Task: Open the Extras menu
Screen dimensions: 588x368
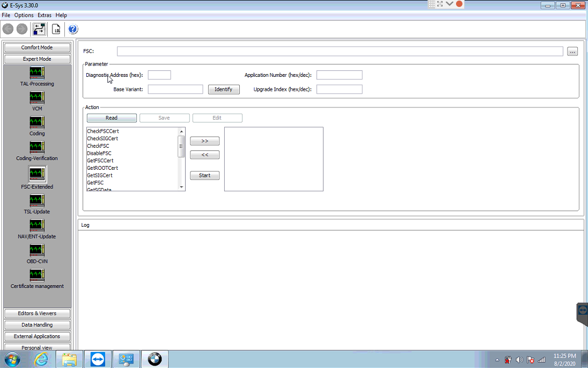Action: (44, 15)
